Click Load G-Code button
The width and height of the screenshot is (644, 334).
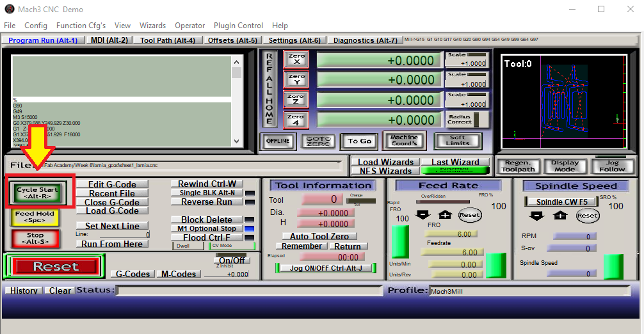point(112,211)
